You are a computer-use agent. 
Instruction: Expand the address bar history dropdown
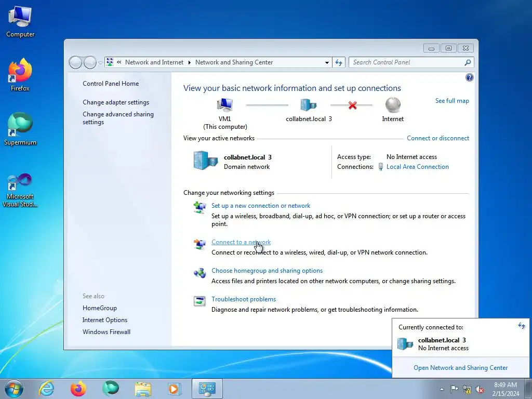coord(327,62)
